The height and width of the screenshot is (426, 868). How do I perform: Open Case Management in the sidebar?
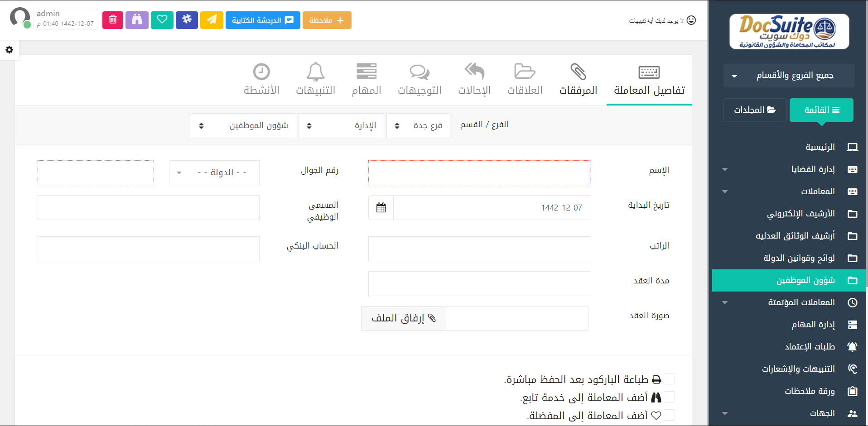(813, 169)
